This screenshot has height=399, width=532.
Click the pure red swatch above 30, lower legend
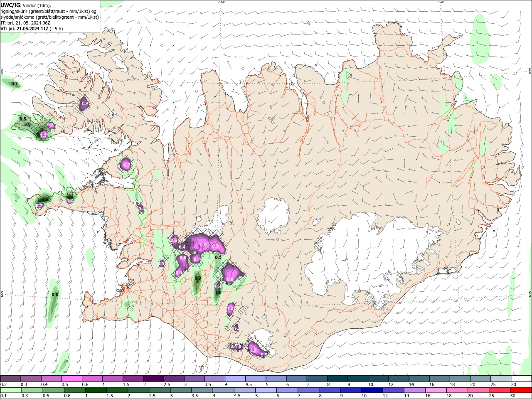(x=521, y=390)
